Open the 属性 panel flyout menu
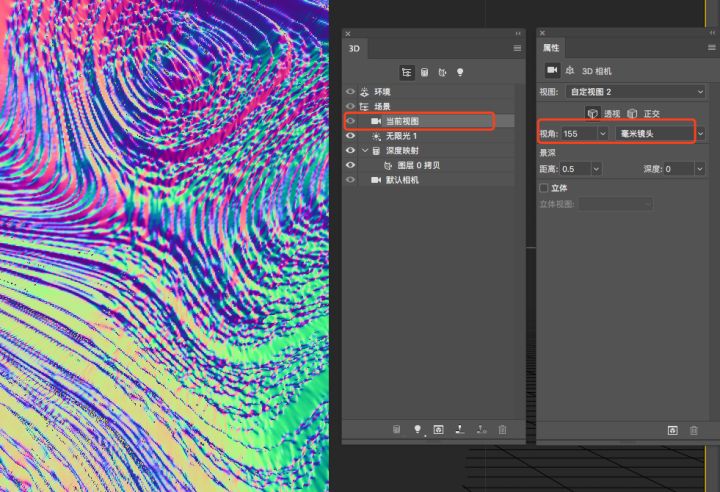The image size is (720, 492). [711, 48]
